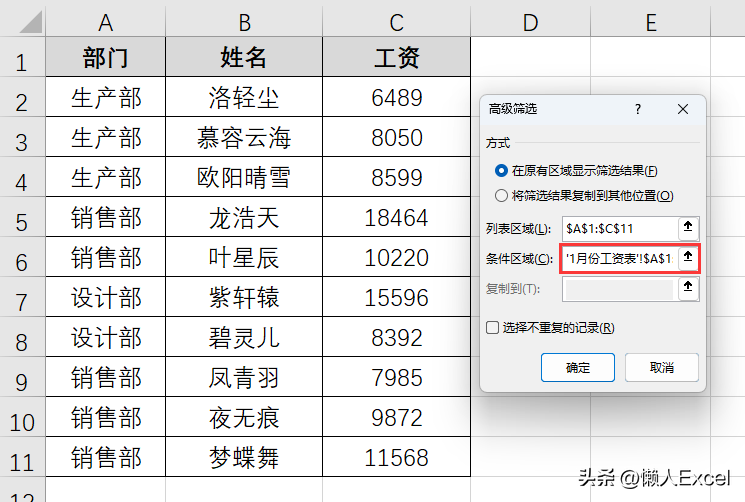Select salary cell 10220
Viewport: 745px width, 502px height.
point(396,257)
